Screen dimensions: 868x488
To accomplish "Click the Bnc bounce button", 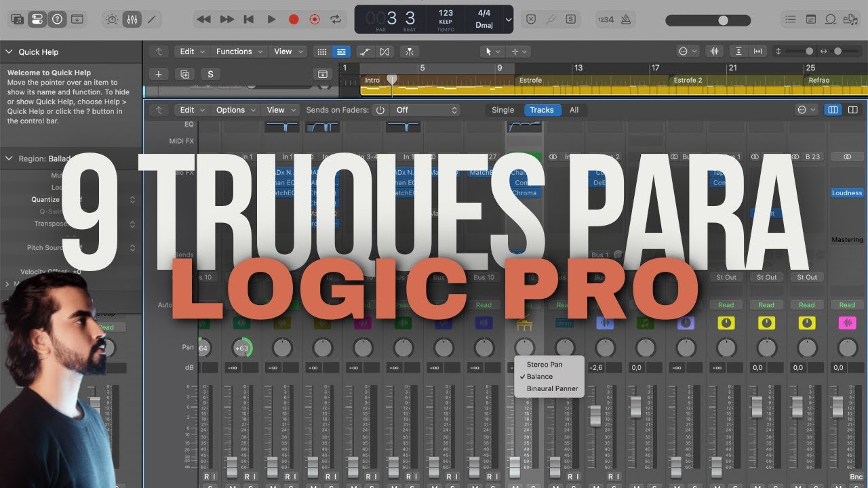I will point(856,477).
